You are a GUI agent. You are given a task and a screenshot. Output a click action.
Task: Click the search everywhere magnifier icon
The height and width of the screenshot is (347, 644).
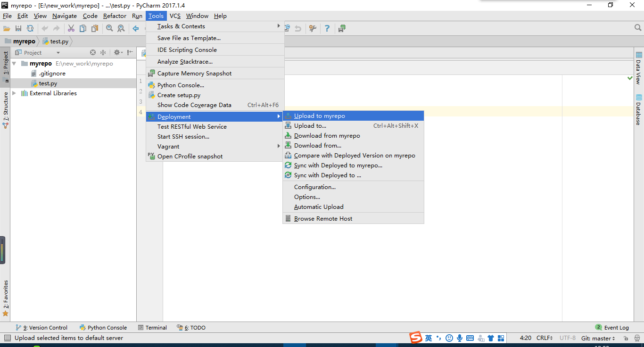coord(638,28)
